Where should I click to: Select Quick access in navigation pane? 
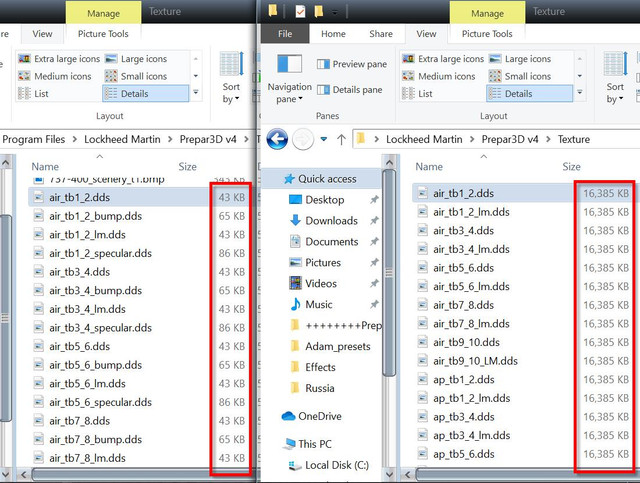tap(321, 179)
